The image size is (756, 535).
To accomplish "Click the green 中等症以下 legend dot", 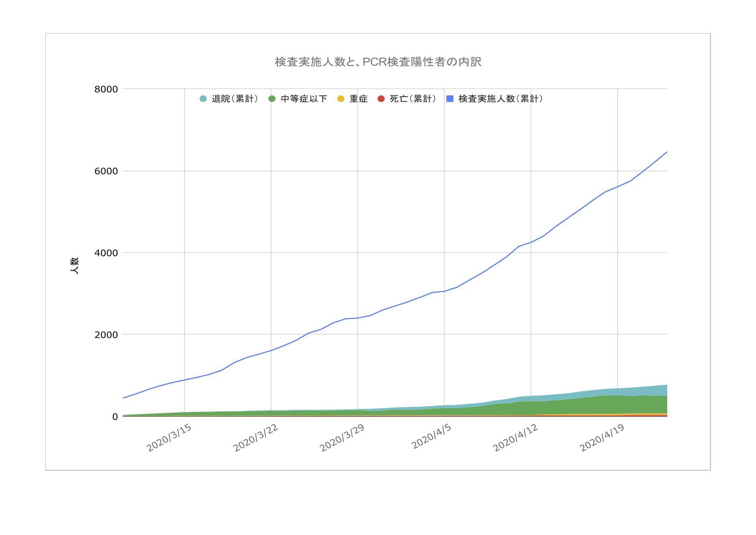I will (x=272, y=99).
